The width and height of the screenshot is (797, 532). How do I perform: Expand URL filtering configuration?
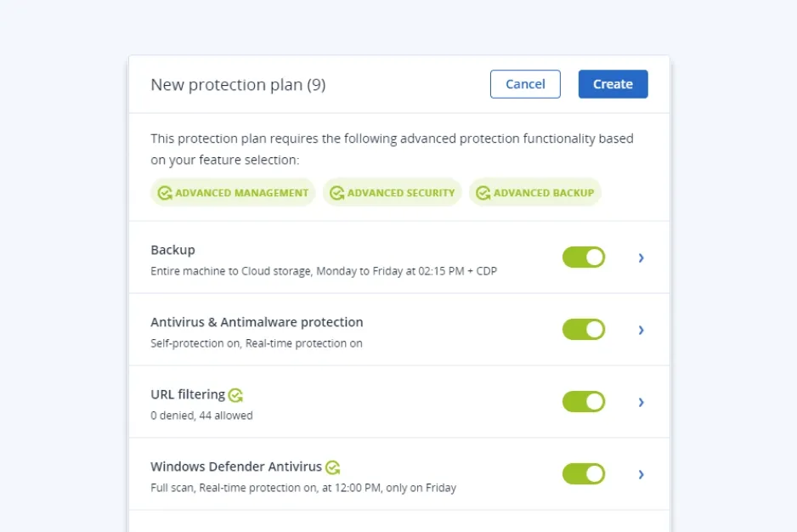click(642, 402)
